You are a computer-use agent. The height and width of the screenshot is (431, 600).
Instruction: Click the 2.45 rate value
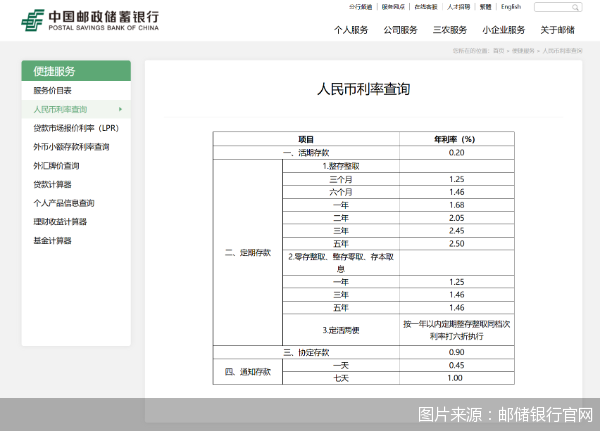pos(457,231)
